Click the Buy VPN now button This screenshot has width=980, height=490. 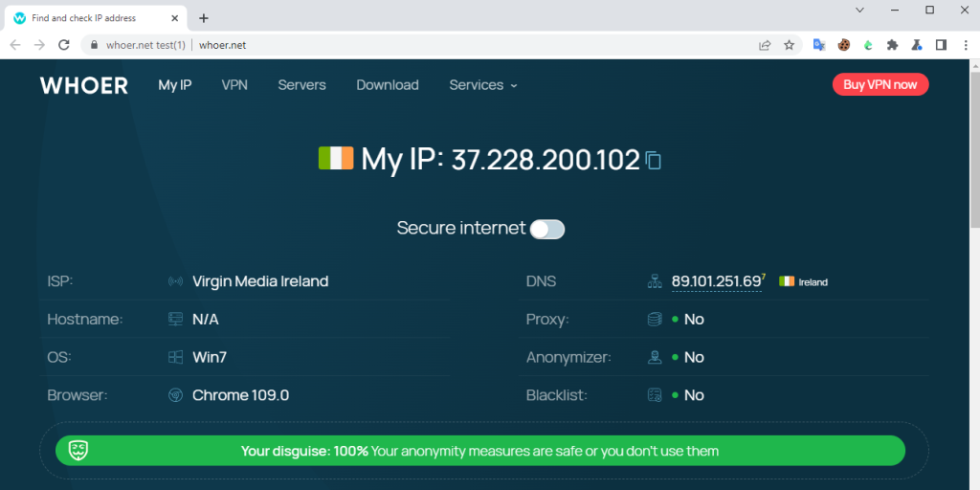pyautogui.click(x=880, y=84)
